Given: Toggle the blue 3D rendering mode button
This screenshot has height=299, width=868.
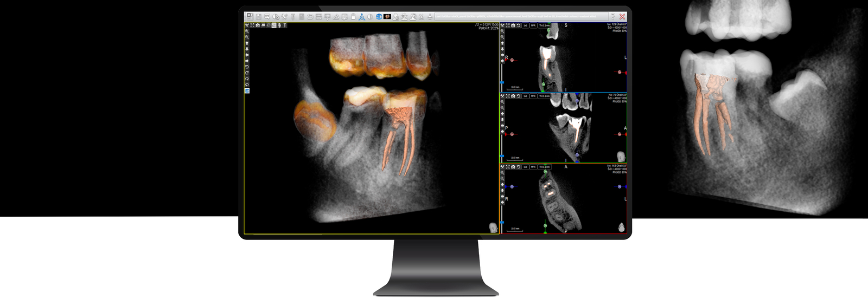Looking at the screenshot, I should tap(379, 17).
